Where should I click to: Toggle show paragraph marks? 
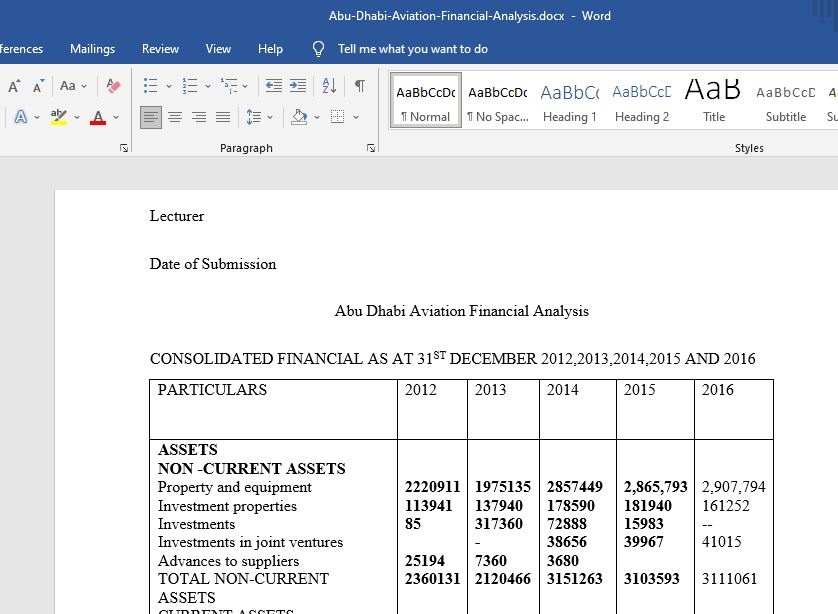[360, 86]
